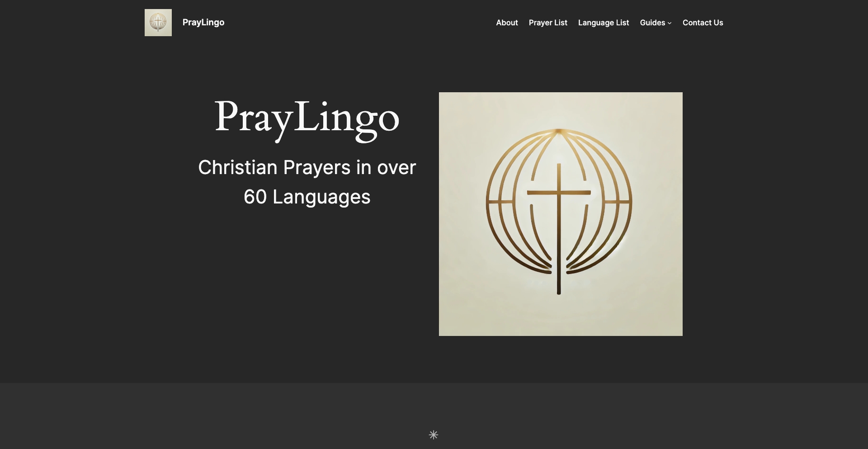Click the hero image of the cross inside a globe
The width and height of the screenshot is (868, 449).
(x=561, y=213)
